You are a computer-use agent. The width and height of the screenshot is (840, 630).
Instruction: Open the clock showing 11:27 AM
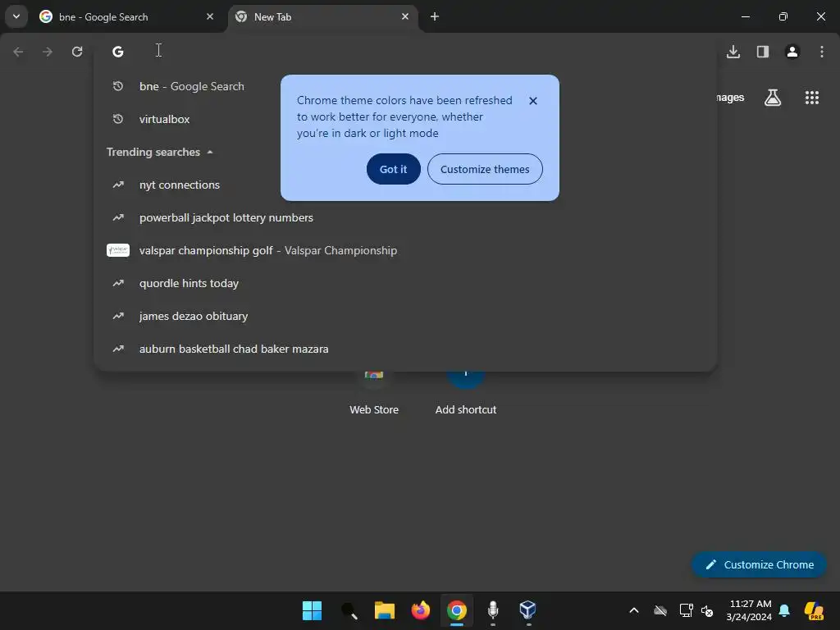point(749,610)
